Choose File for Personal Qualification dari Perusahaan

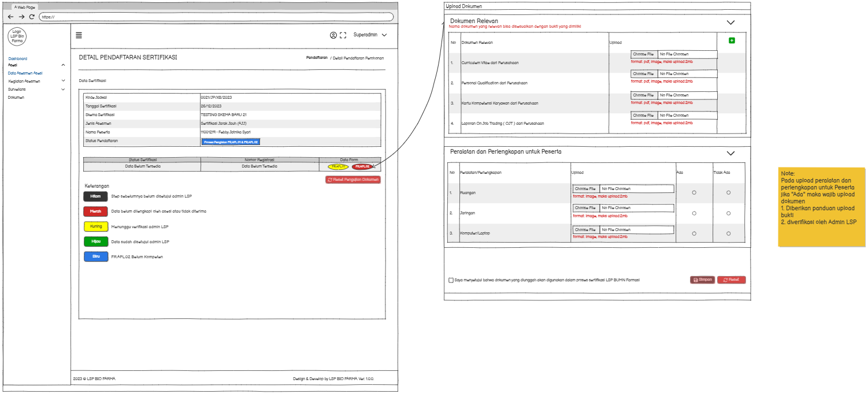click(643, 74)
